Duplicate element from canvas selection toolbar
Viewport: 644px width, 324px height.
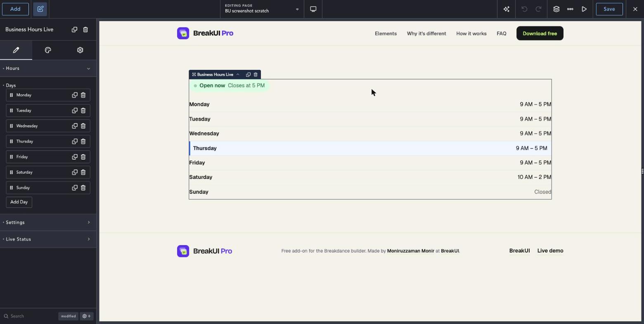point(248,75)
